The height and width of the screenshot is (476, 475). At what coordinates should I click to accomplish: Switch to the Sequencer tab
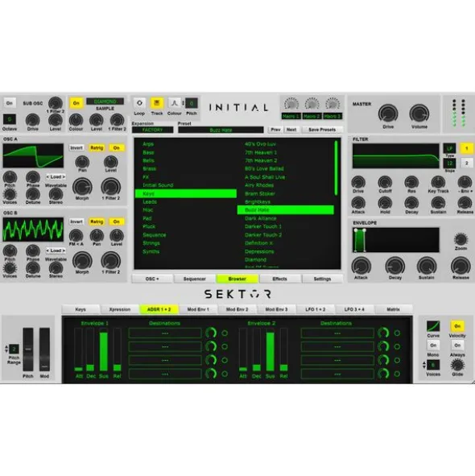195,279
